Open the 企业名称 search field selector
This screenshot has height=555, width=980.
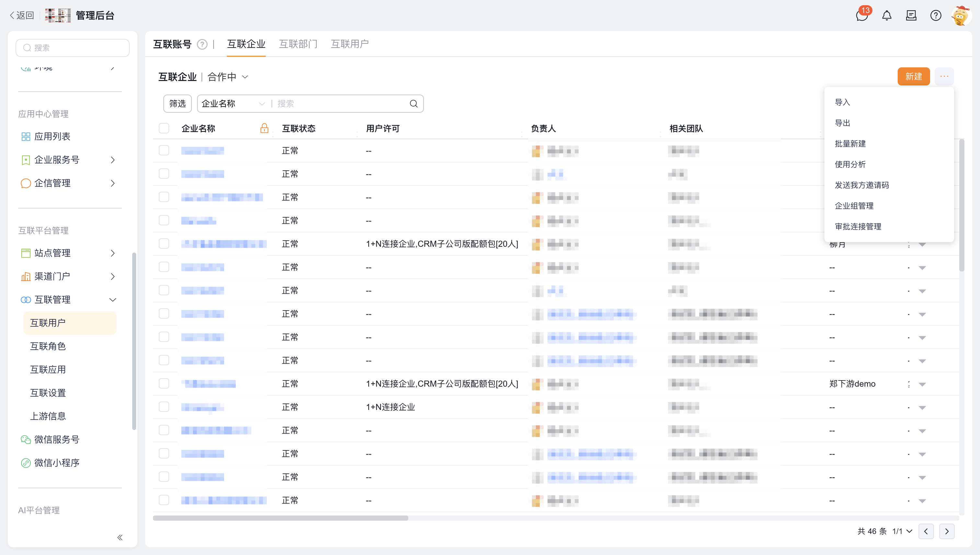[233, 104]
